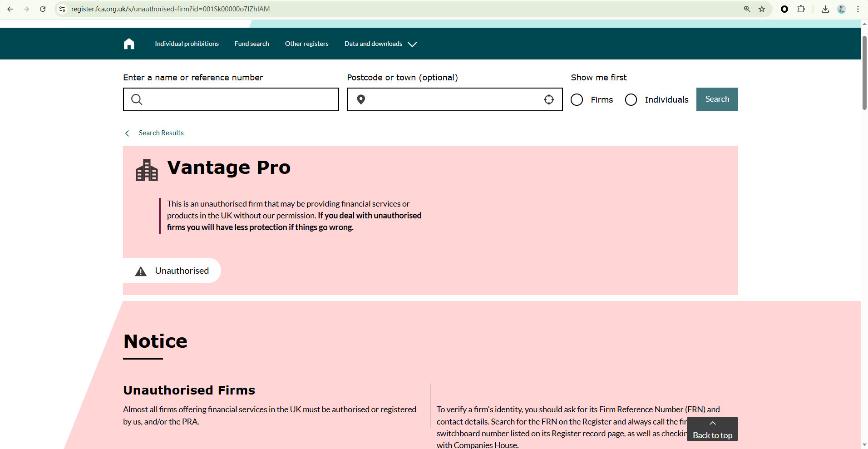Go to the FCA Register home icon
The image size is (868, 449).
click(129, 44)
